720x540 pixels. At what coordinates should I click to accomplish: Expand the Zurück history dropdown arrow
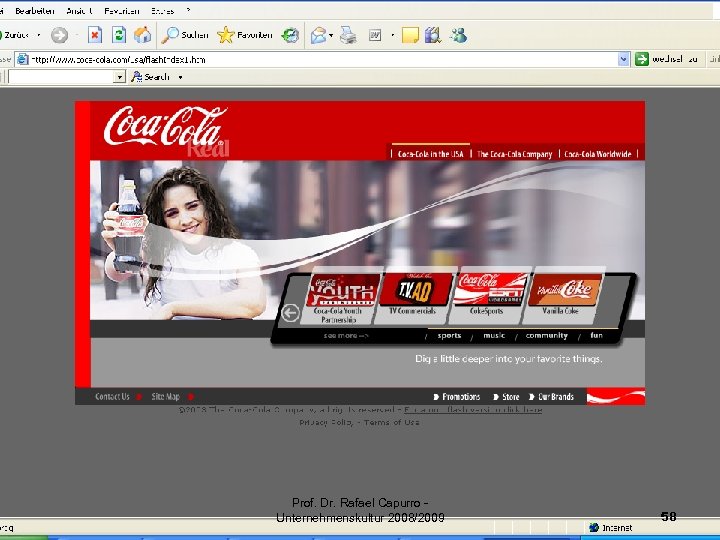click(39, 35)
